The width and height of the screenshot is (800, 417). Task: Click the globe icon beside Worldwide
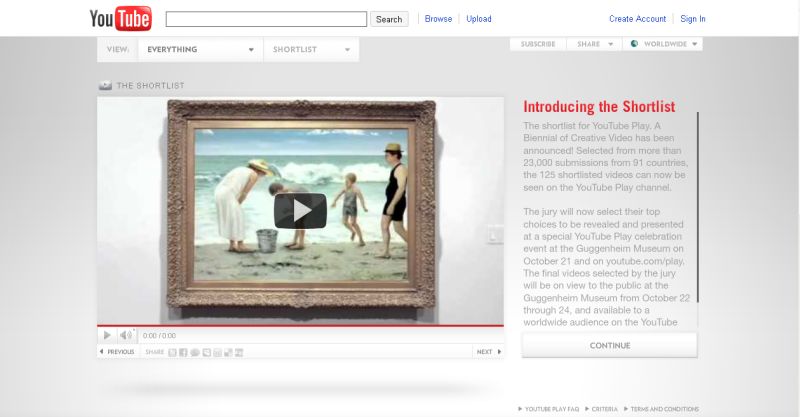(x=634, y=44)
